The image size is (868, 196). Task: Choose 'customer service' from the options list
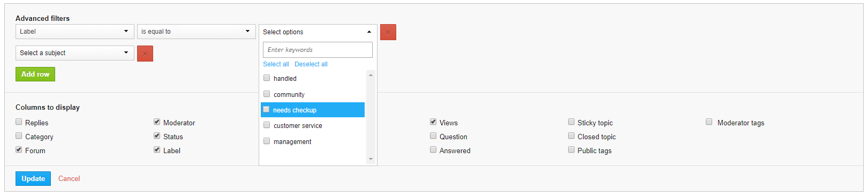pyautogui.click(x=298, y=126)
